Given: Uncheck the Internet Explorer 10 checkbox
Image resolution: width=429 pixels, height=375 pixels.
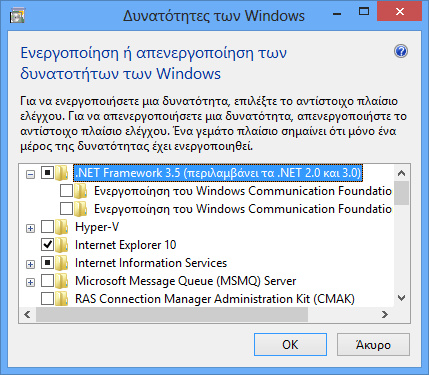Looking at the screenshot, I should tap(47, 245).
